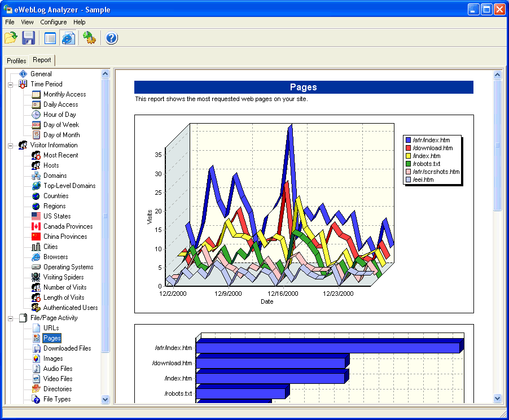Select Day of Week report
Image resolution: width=509 pixels, height=420 pixels.
coord(61,125)
